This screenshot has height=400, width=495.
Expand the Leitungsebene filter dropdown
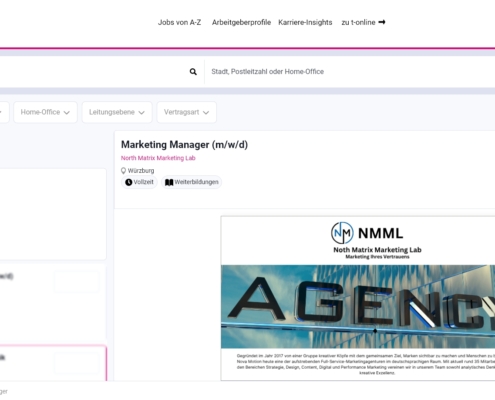click(117, 112)
